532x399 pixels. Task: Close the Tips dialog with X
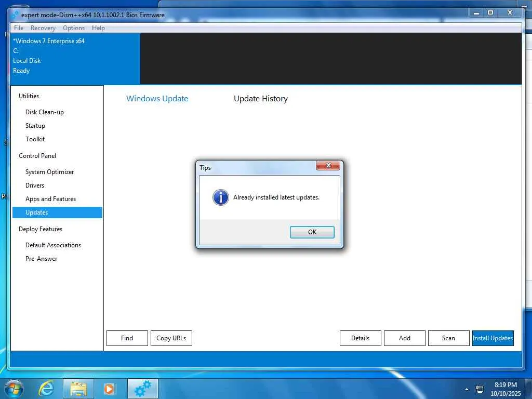point(328,165)
